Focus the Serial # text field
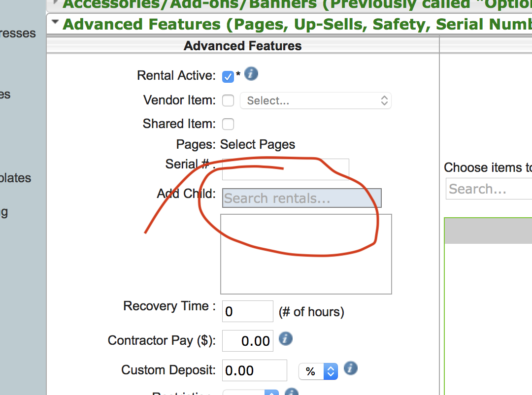 tap(286, 169)
